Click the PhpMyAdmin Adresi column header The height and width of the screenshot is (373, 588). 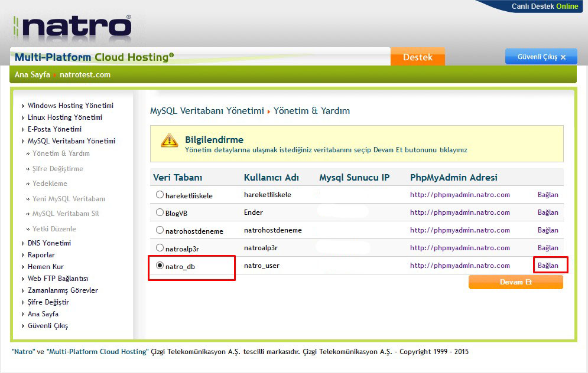tap(454, 178)
